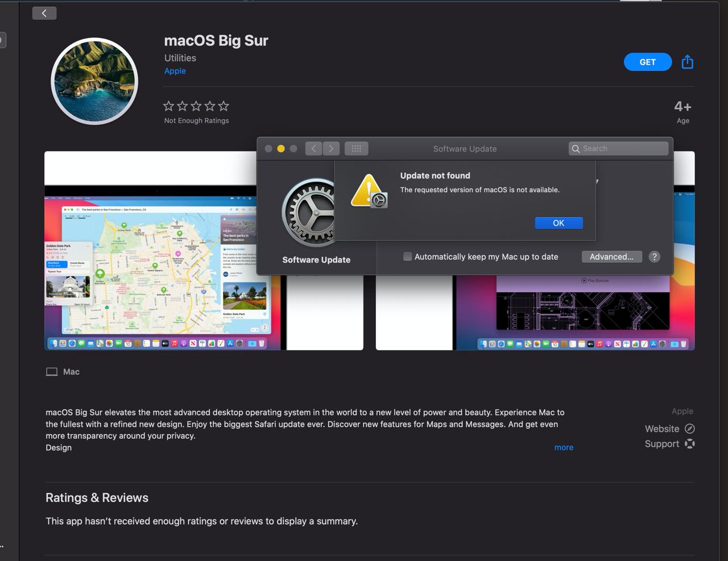Show all preferences grid in Software Update
This screenshot has height=561, width=728.
point(357,148)
